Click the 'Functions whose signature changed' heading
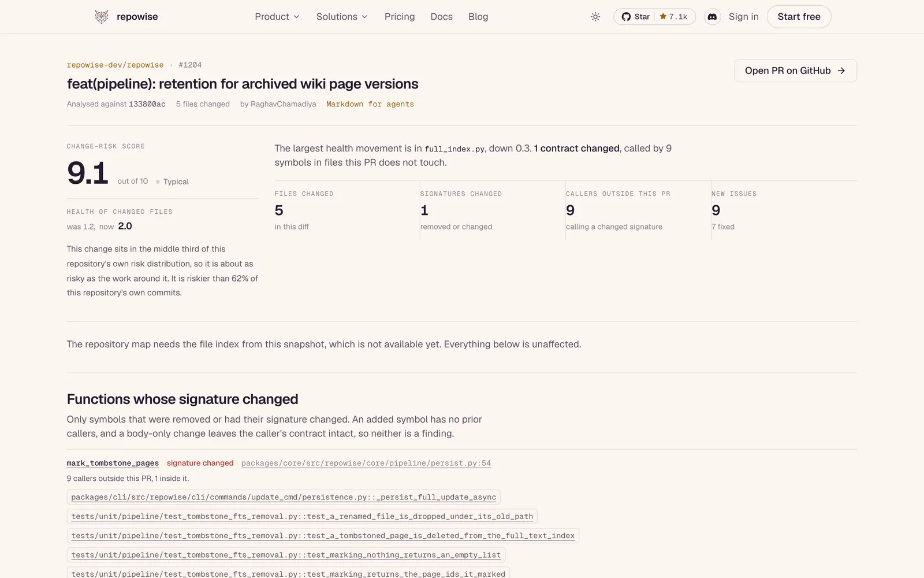This screenshot has width=924, height=578. tap(182, 399)
